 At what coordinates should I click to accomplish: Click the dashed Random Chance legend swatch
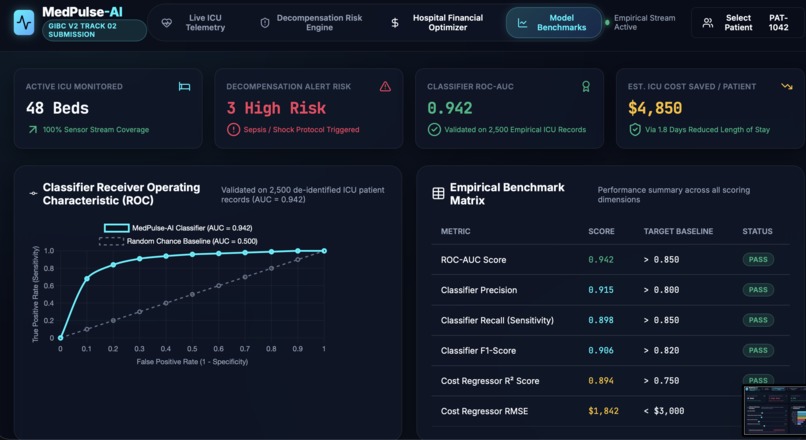click(112, 241)
